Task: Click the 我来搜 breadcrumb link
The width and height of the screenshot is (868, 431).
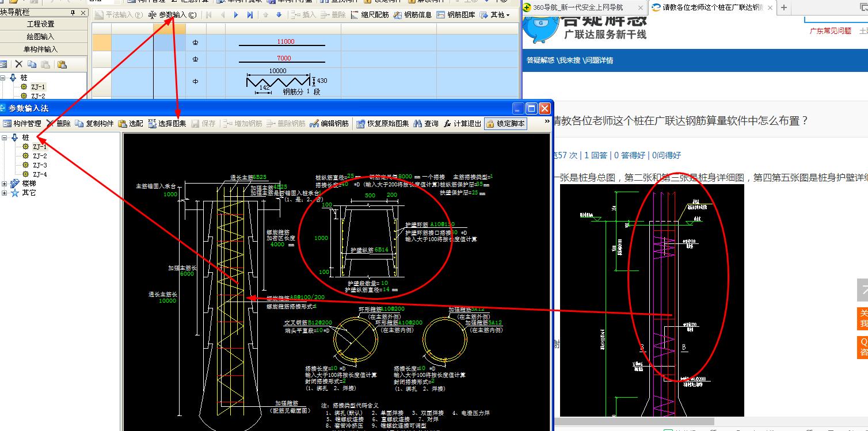Action: (x=569, y=60)
